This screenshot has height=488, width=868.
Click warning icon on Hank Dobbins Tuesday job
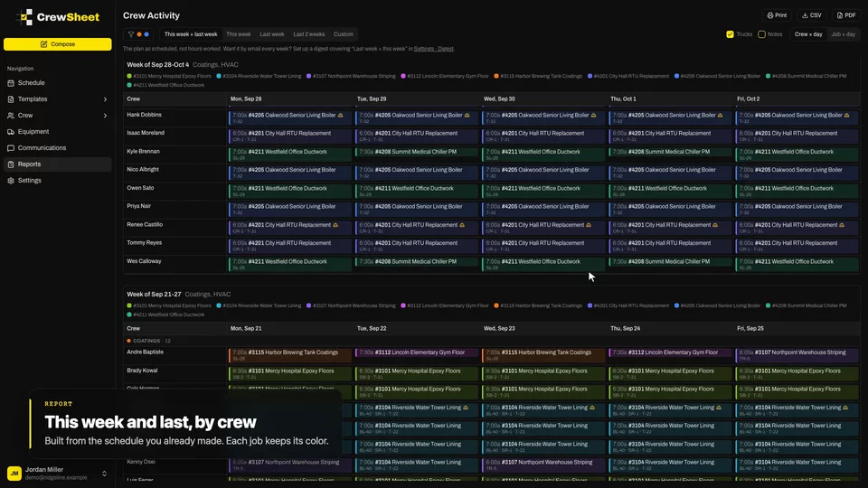point(467,115)
